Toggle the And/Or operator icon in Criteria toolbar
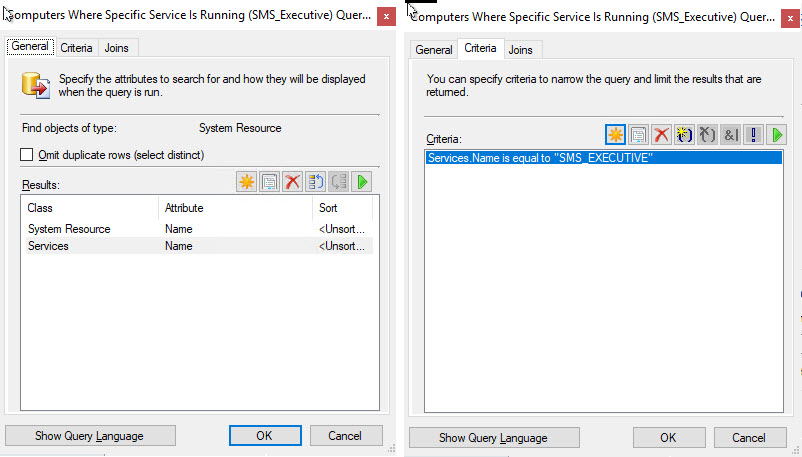The width and height of the screenshot is (802, 457). 731,134
